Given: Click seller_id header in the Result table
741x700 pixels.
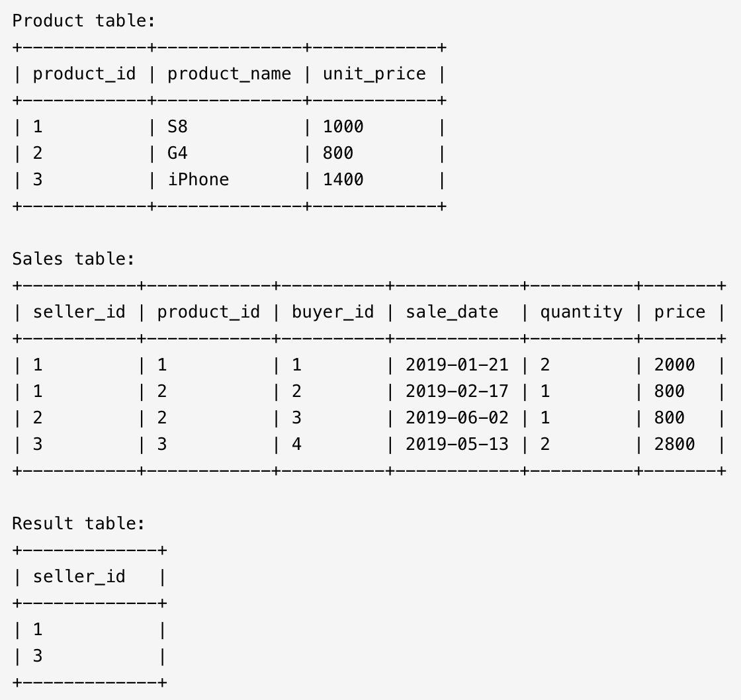Looking at the screenshot, I should point(79,577).
